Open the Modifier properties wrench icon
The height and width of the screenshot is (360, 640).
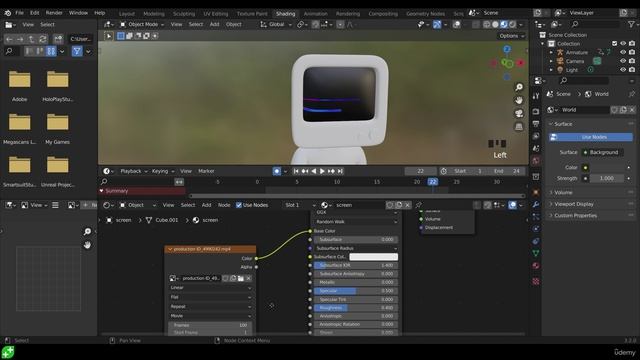click(536, 204)
